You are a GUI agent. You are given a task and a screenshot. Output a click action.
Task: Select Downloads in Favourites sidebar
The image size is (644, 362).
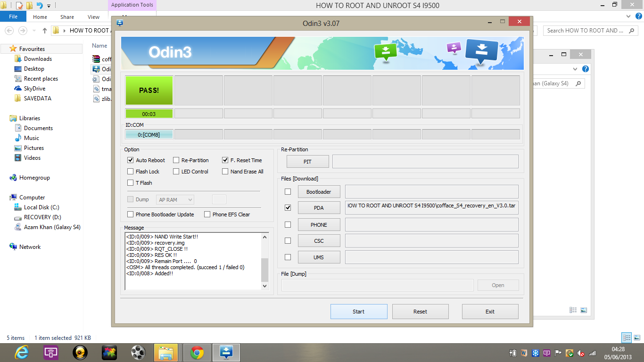38,59
